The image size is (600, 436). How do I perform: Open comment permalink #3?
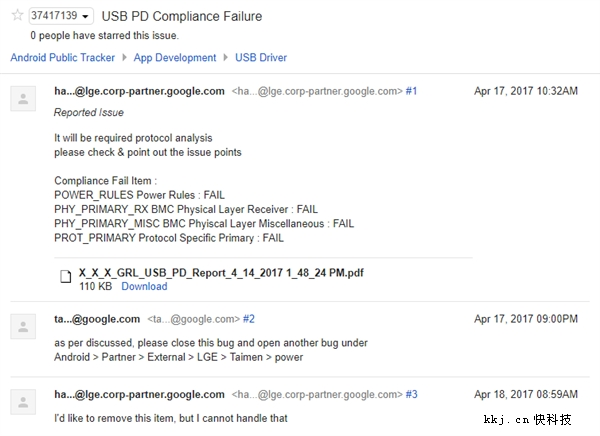pos(411,395)
